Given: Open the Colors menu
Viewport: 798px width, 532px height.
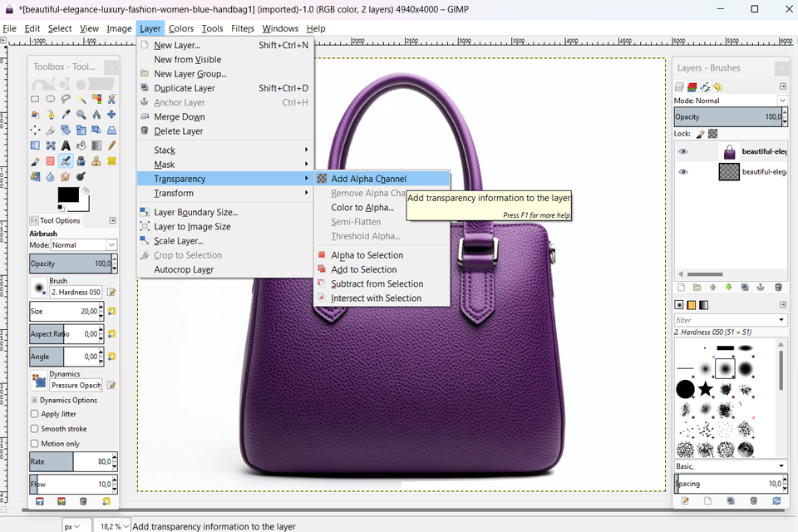Looking at the screenshot, I should point(181,28).
